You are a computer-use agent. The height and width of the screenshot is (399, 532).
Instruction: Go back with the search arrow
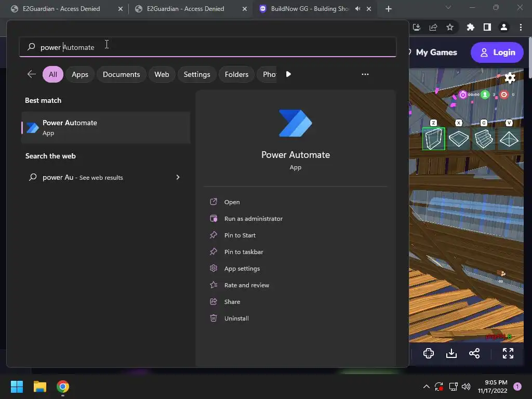coord(32,74)
